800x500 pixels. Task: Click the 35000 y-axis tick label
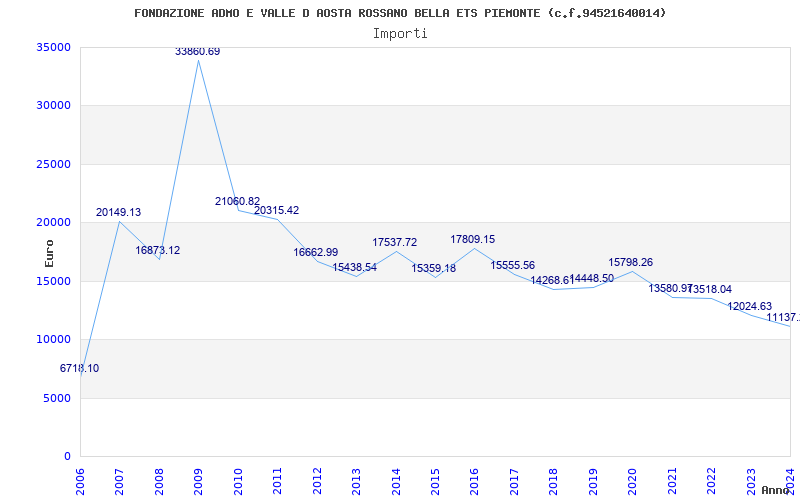[x=53, y=47]
